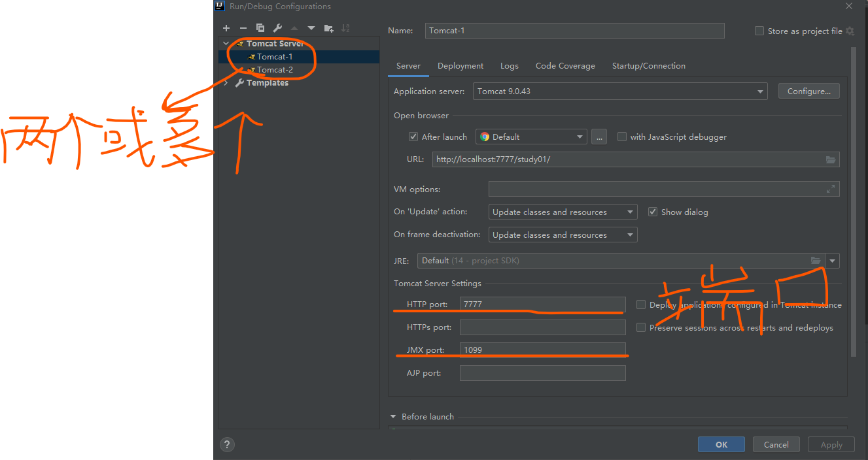Image resolution: width=868 pixels, height=460 pixels.
Task: Add a new configuration with plus icon
Action: click(226, 28)
